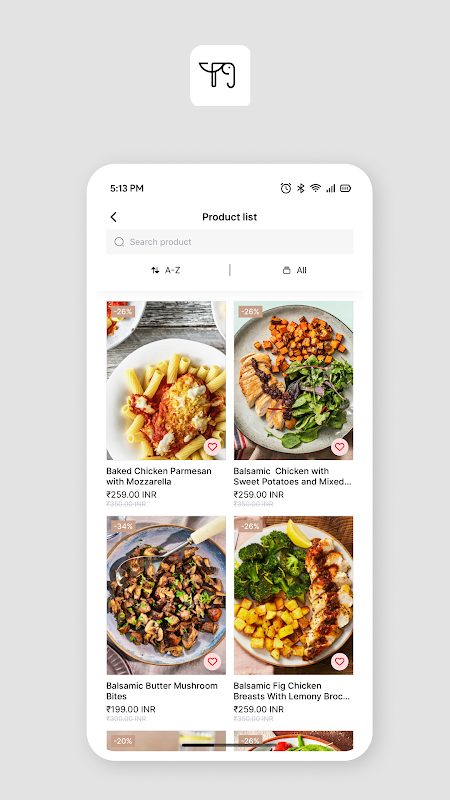Click the Bluetooth status bar icon

click(x=301, y=188)
